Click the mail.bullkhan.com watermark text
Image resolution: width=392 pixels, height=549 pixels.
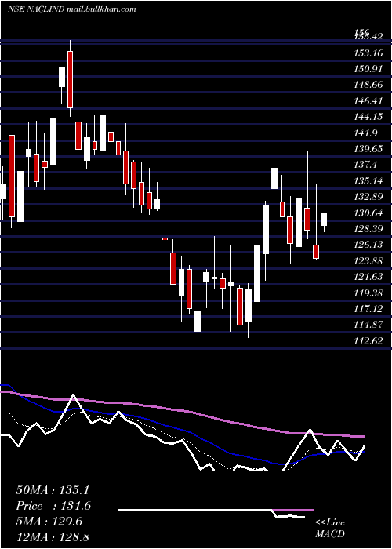coord(101,9)
